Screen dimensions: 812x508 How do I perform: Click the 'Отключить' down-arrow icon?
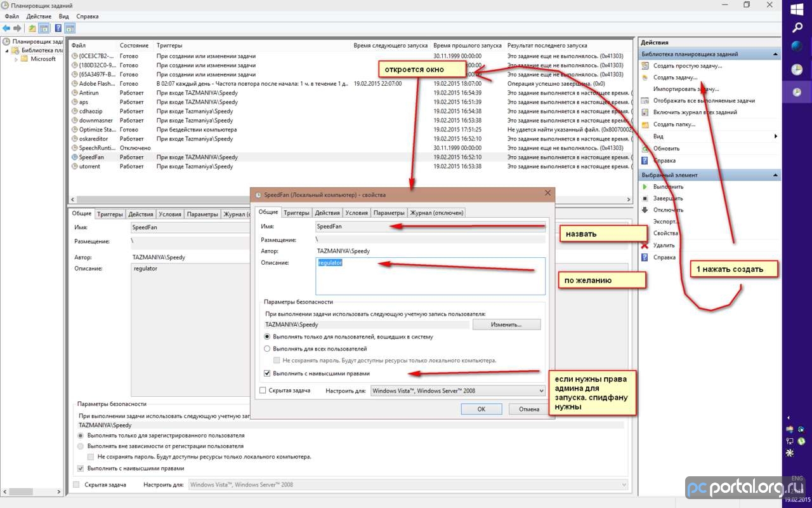point(645,210)
